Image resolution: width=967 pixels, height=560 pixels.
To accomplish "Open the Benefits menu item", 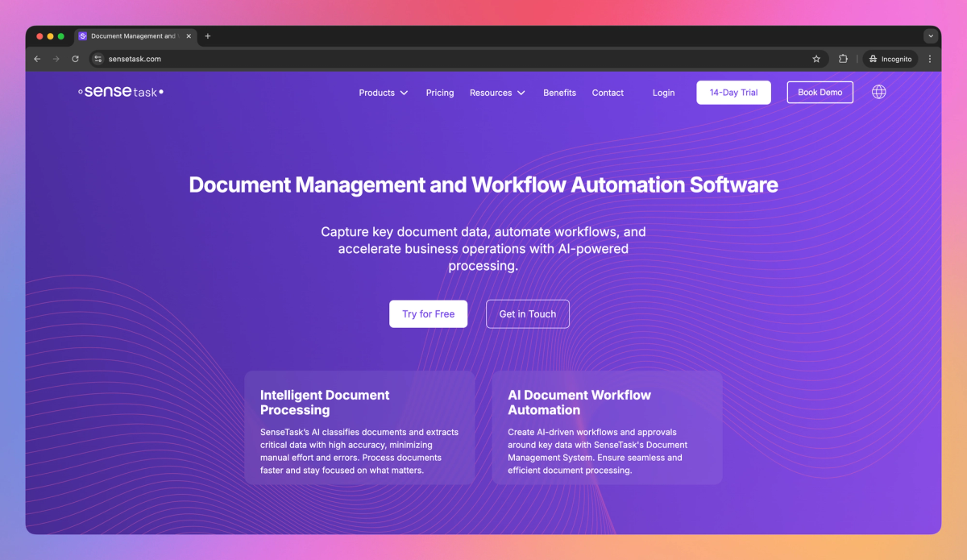I will [559, 93].
